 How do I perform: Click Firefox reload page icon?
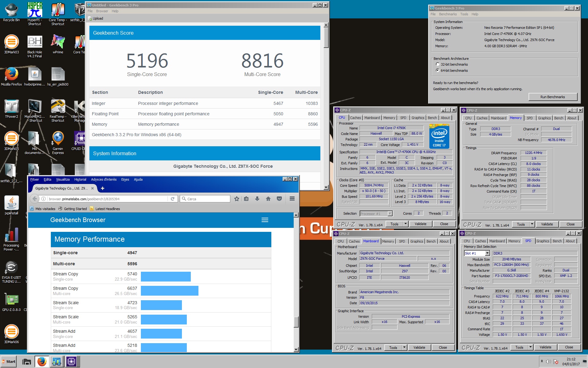pyautogui.click(x=172, y=199)
